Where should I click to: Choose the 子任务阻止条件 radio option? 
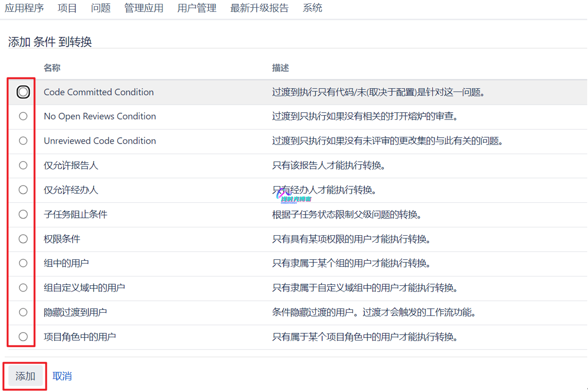click(23, 215)
